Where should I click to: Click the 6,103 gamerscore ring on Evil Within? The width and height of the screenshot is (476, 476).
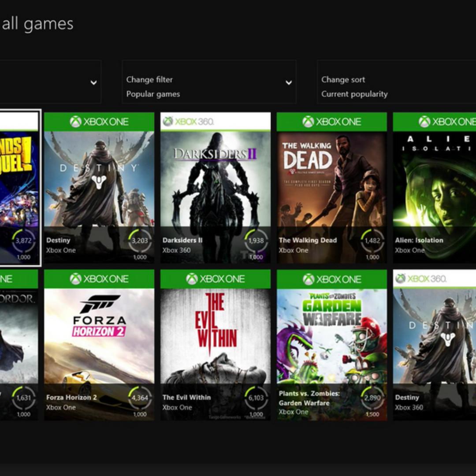pos(256,398)
